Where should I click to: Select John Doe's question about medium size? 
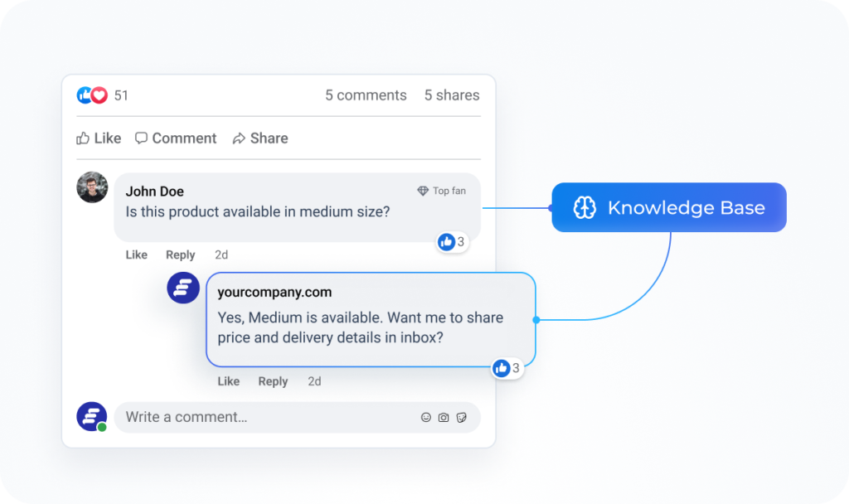click(258, 211)
